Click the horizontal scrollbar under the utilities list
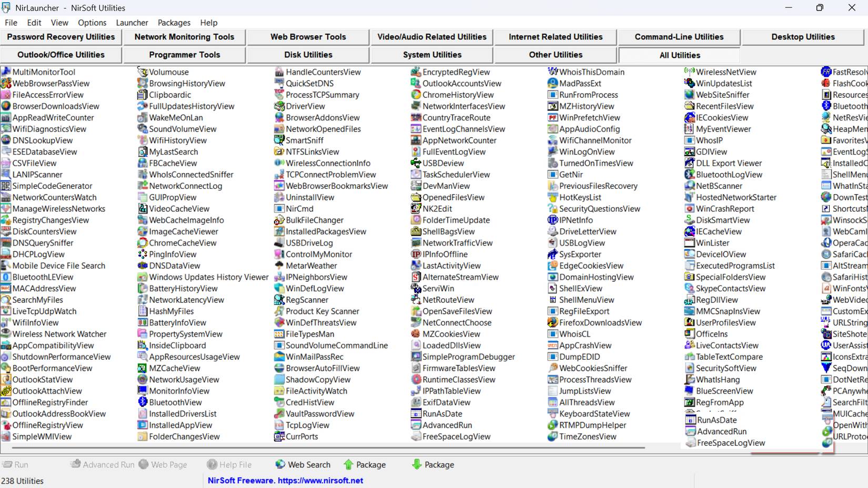 pos(329,448)
